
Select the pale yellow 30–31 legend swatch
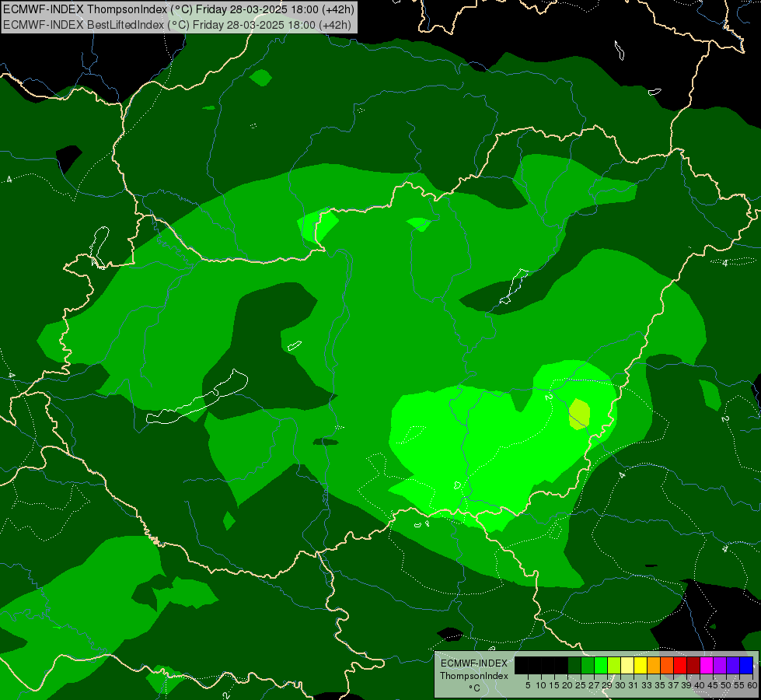(x=627, y=665)
